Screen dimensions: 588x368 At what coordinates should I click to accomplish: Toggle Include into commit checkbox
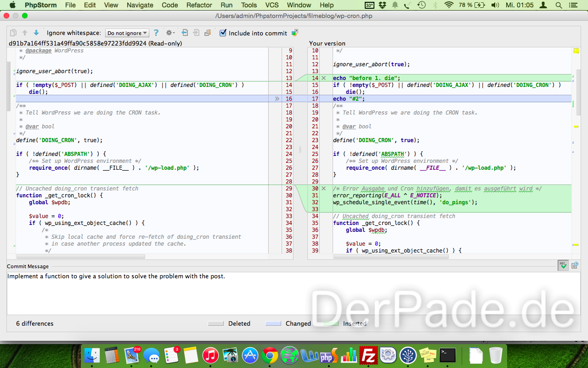(223, 33)
